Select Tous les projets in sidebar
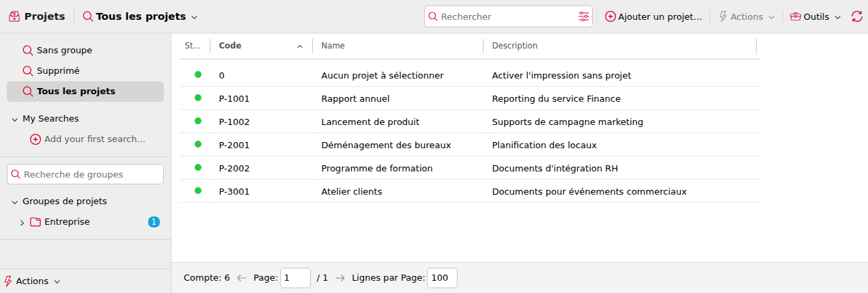Image resolution: width=868 pixels, height=293 pixels. point(85,92)
